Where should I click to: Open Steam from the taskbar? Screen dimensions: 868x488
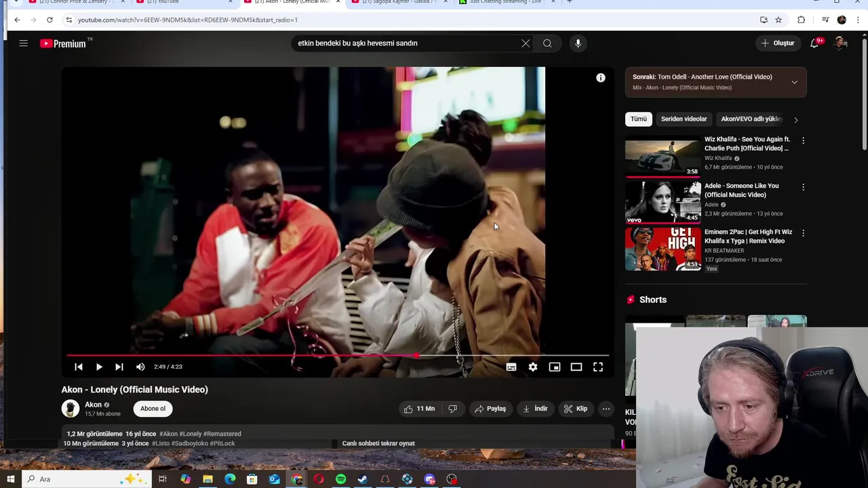(363, 479)
